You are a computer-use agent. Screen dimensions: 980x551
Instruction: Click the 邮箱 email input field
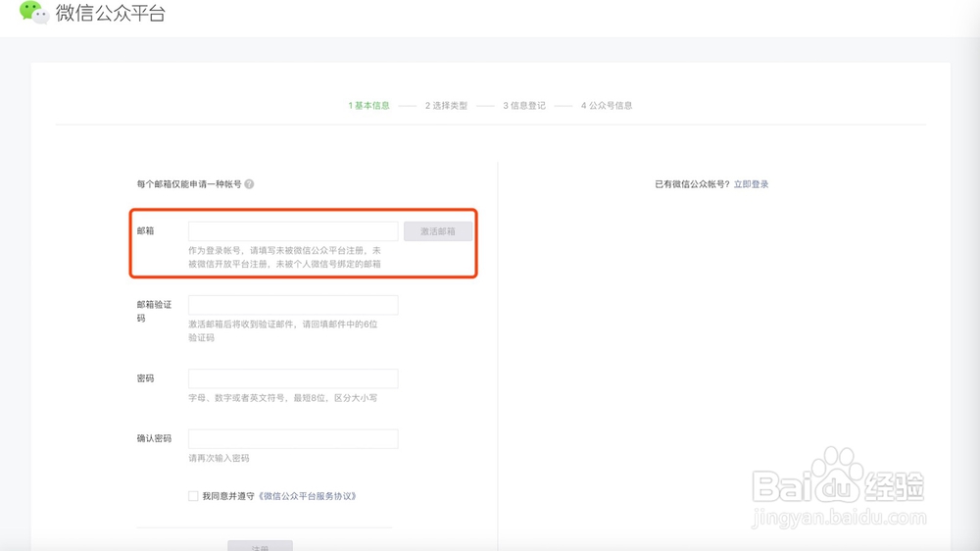tap(293, 230)
